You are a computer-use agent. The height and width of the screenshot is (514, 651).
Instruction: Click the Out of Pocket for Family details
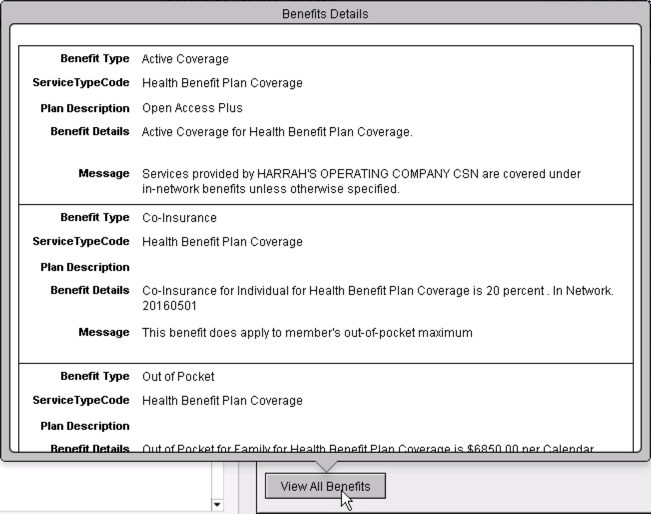pos(368,449)
